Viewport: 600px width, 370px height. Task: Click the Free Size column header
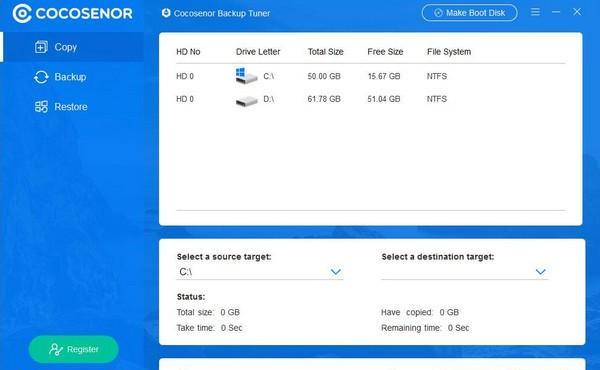[385, 52]
